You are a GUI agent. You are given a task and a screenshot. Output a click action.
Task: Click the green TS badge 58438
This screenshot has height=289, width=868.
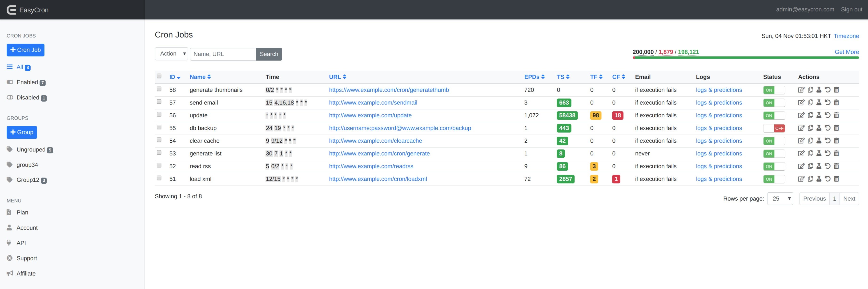click(x=567, y=115)
